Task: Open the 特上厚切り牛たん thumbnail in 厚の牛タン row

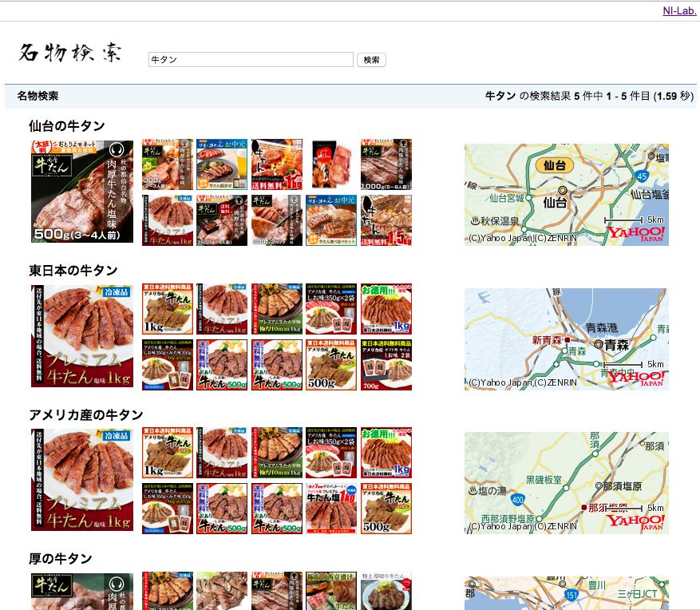Action: coord(386,591)
